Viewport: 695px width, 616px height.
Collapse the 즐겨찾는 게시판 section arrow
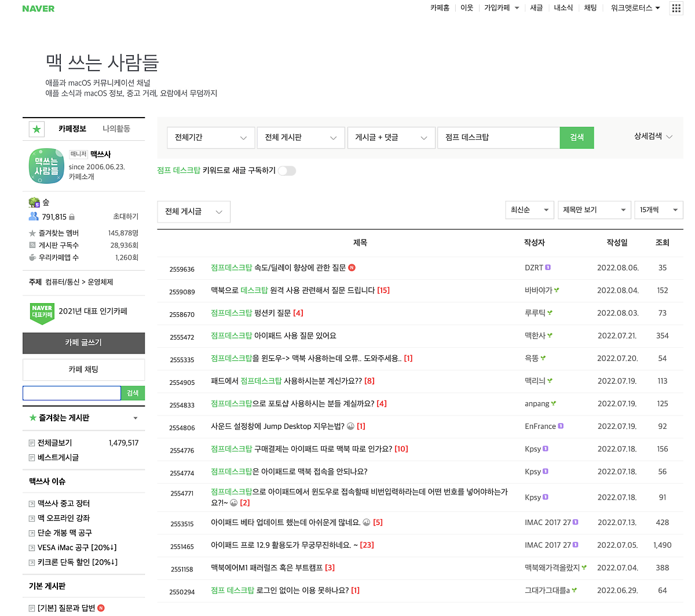point(136,418)
